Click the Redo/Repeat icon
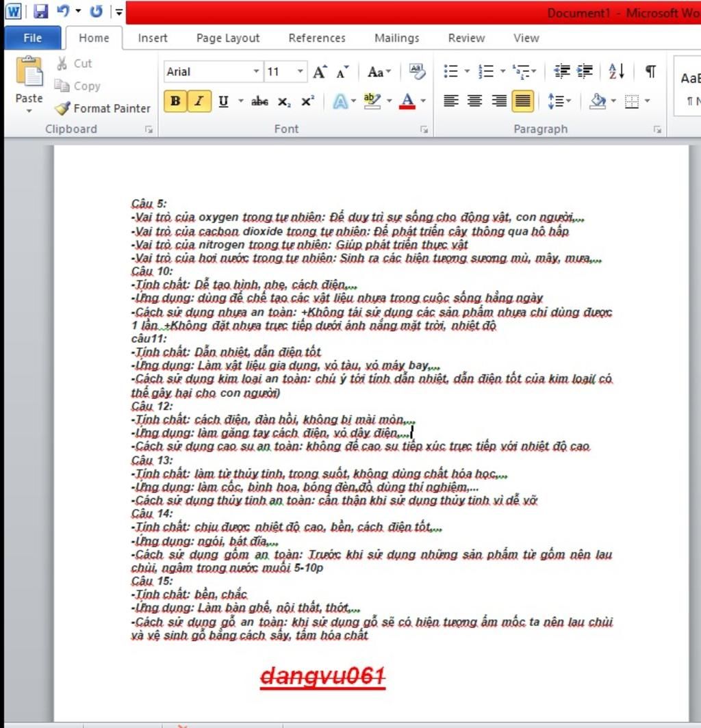This screenshot has height=728, width=701. (96, 11)
